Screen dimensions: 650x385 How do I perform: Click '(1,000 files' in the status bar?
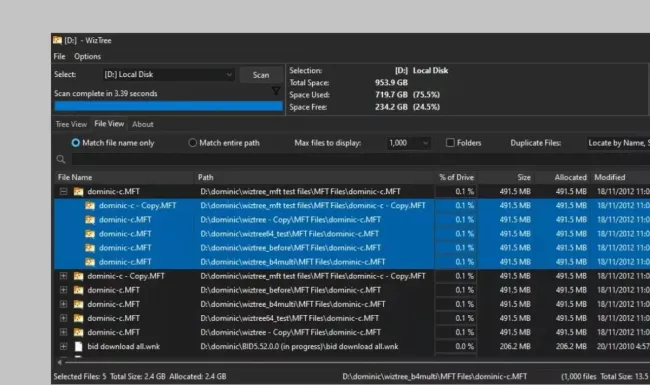(x=578, y=377)
